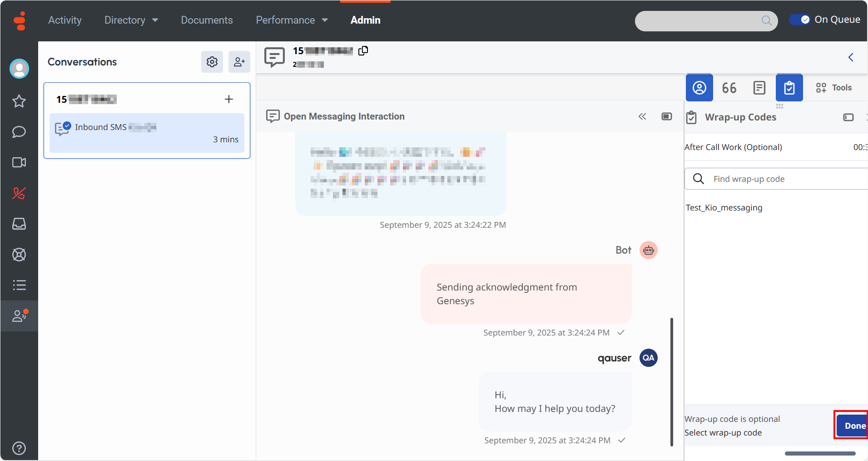
Task: Open the canned responses quote icon
Action: [729, 88]
